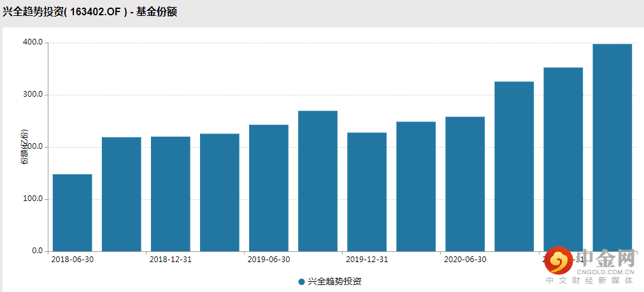
Task: Select the 2018-06-30 bar
Action: 72,213
